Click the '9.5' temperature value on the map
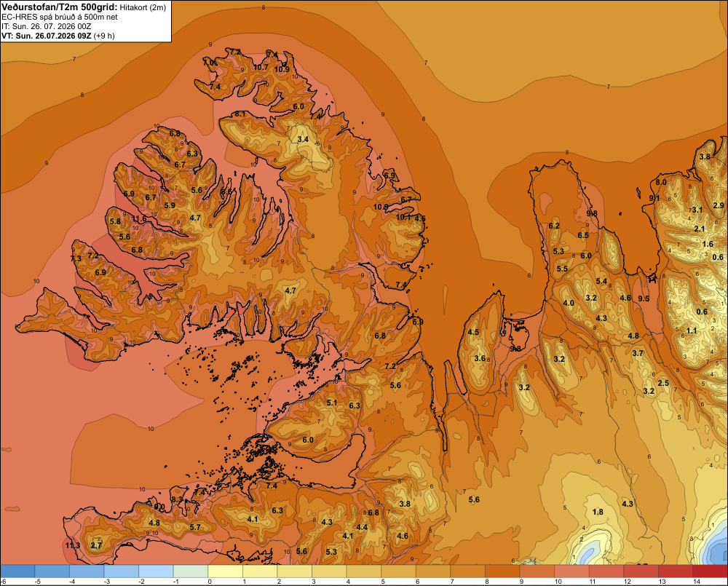 [x=644, y=298]
